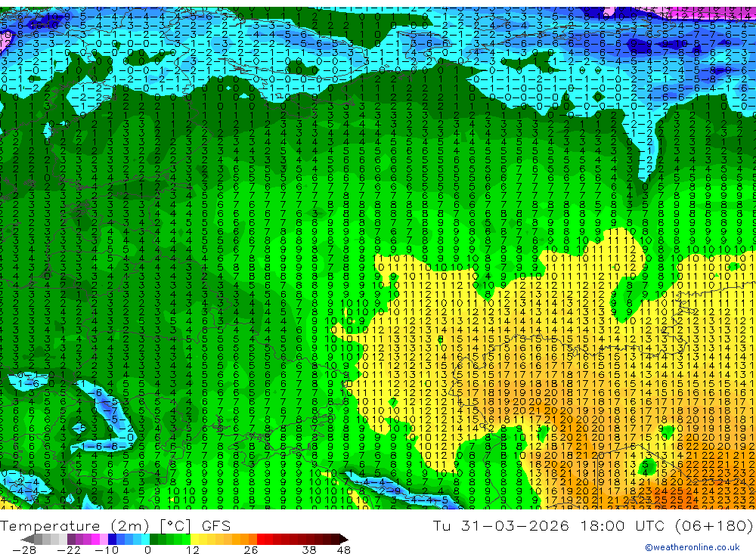Click the 'Tu 31-03-2026 18:00 UTC (06+180)' timestamp

pos(593,525)
